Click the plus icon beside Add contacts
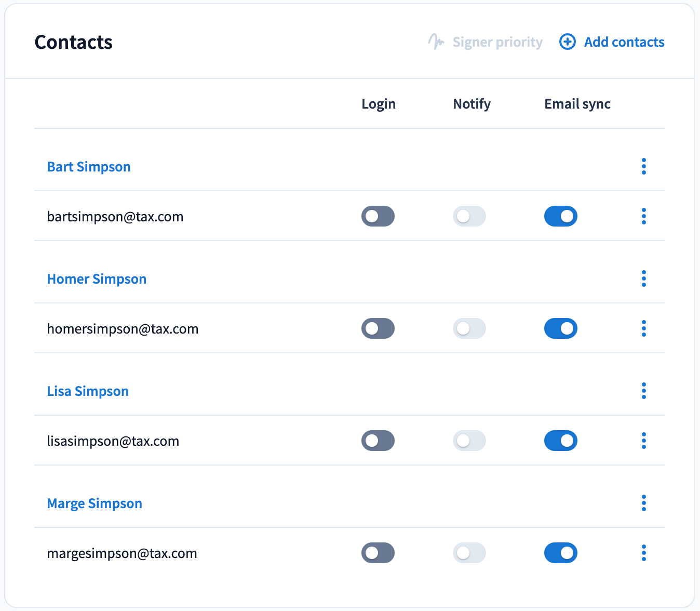700x611 pixels. pyautogui.click(x=567, y=42)
